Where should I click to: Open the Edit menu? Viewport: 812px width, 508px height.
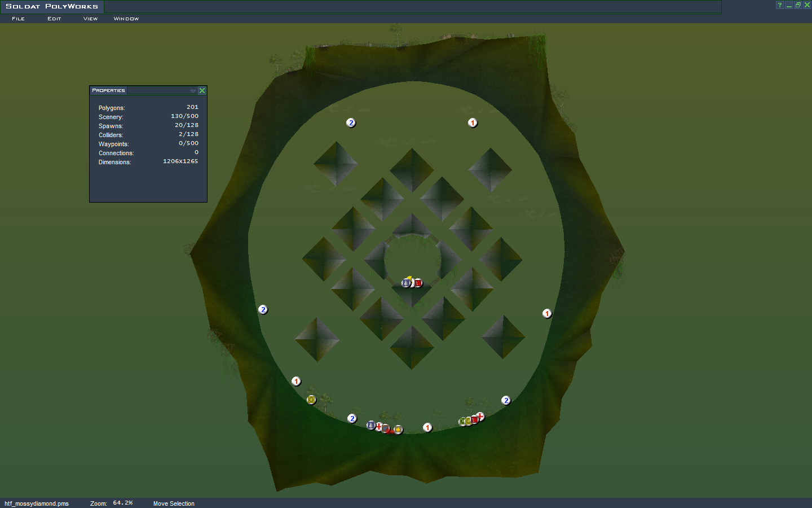click(54, 19)
